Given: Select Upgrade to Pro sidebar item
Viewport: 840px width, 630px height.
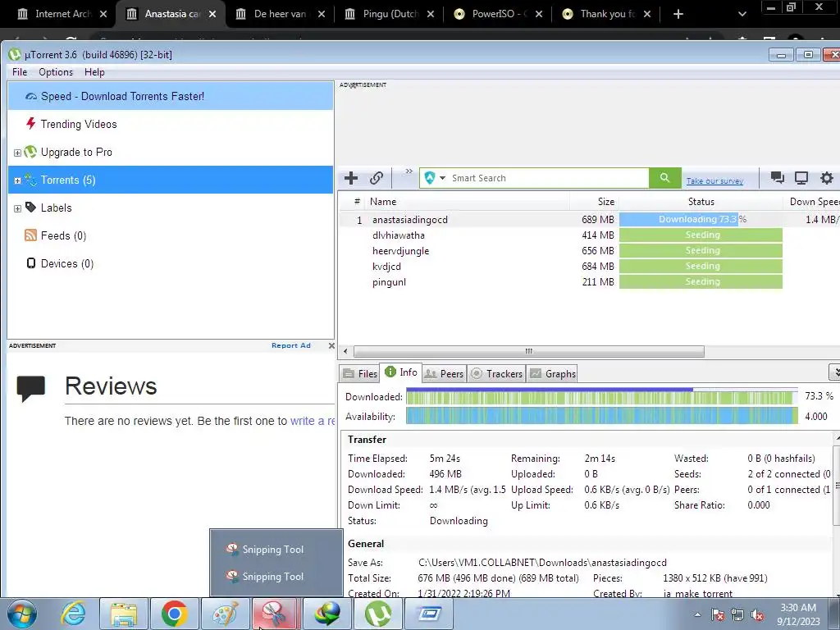Looking at the screenshot, I should point(76,152).
